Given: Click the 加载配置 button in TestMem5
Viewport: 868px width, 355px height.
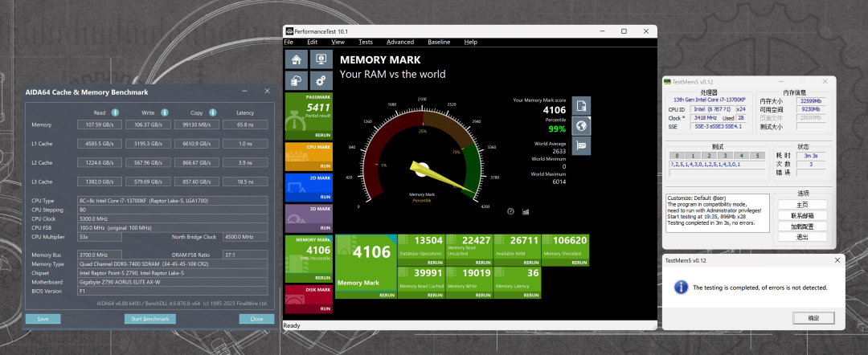Looking at the screenshot, I should [x=803, y=226].
